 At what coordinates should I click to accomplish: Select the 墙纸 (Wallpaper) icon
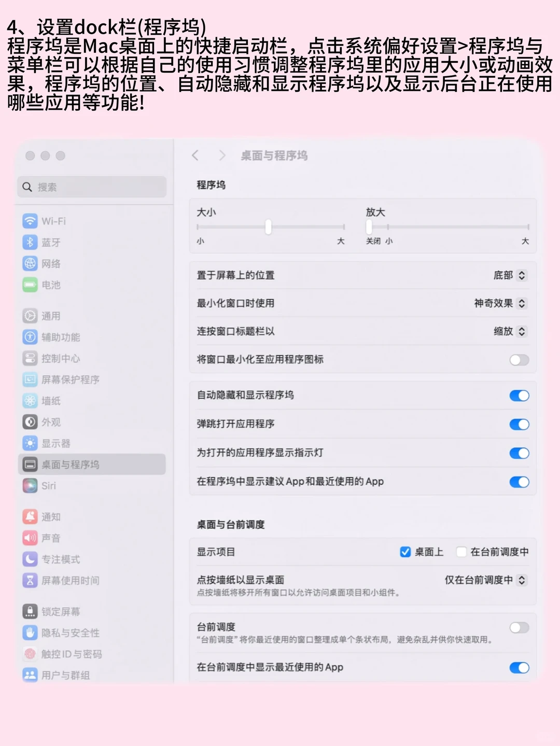click(x=30, y=401)
